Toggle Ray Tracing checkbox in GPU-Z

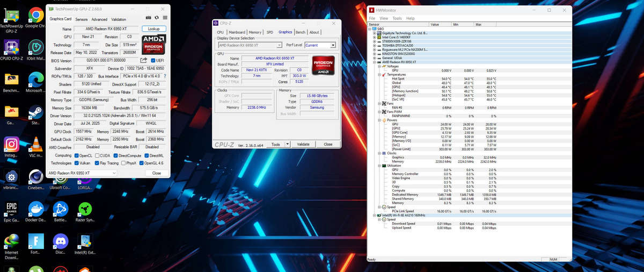point(97,163)
